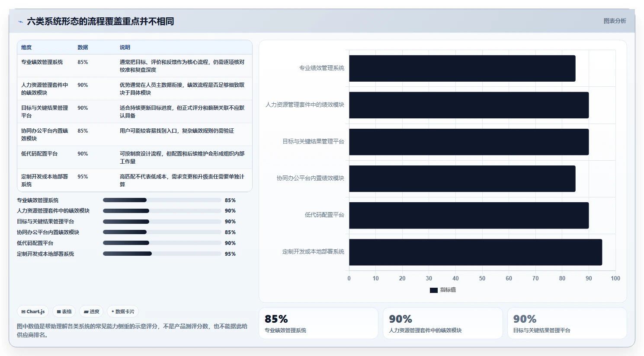Click the 专业绩效管理系统 table row name
The width and height of the screenshot is (644, 356).
[42, 62]
